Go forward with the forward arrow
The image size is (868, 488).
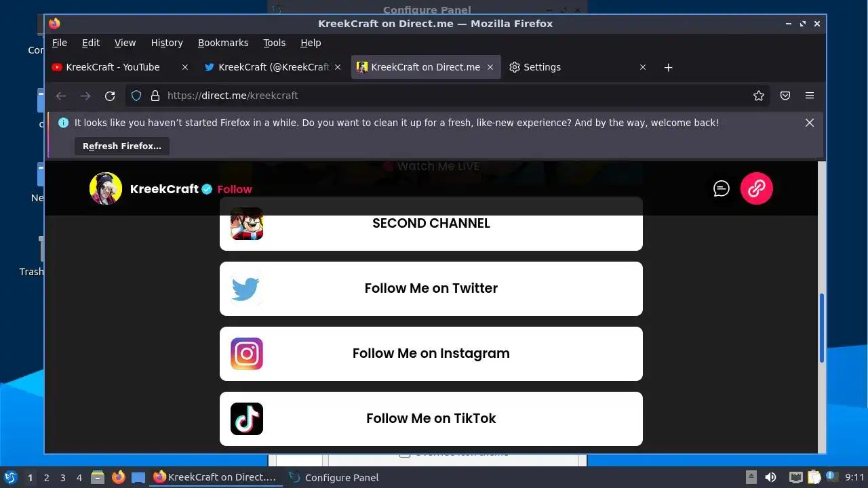coord(85,96)
